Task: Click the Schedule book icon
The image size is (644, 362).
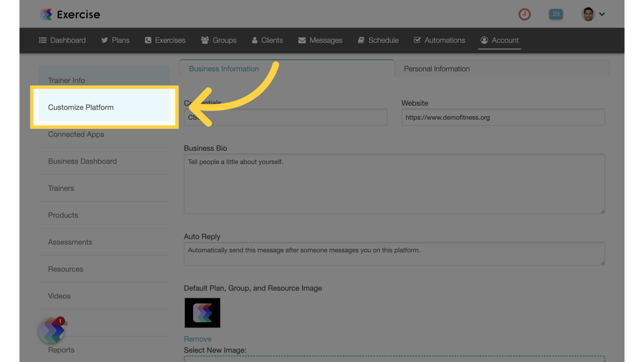Action: 361,40
